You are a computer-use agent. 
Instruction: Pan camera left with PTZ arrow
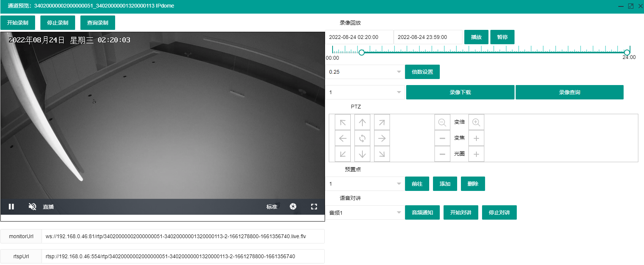(343, 138)
